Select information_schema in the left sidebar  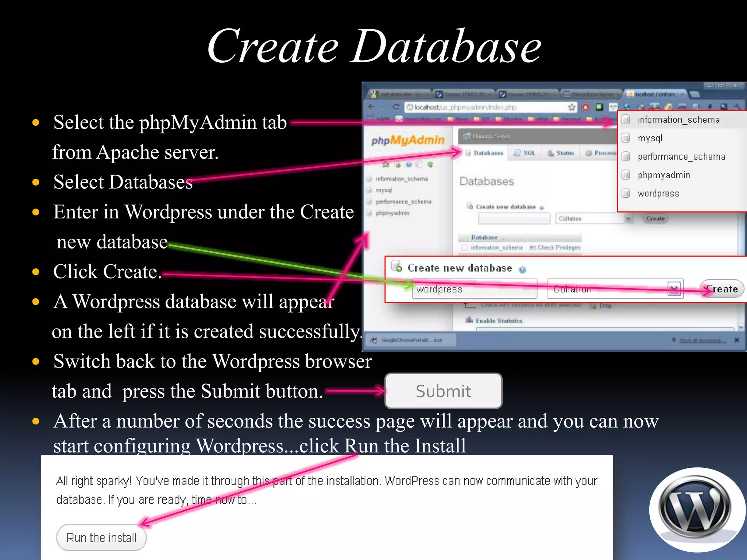tap(402, 179)
